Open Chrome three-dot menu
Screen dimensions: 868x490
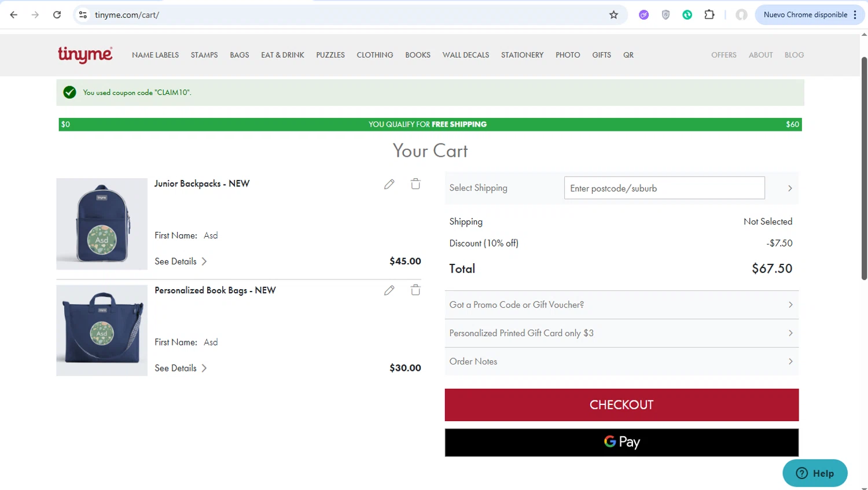tap(855, 15)
